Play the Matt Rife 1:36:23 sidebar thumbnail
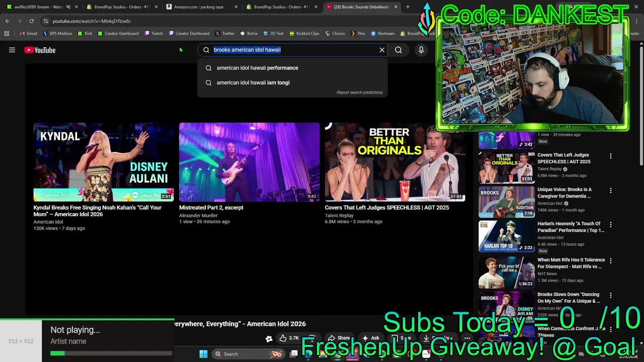Screen dimensions: 644x362 click(507, 273)
